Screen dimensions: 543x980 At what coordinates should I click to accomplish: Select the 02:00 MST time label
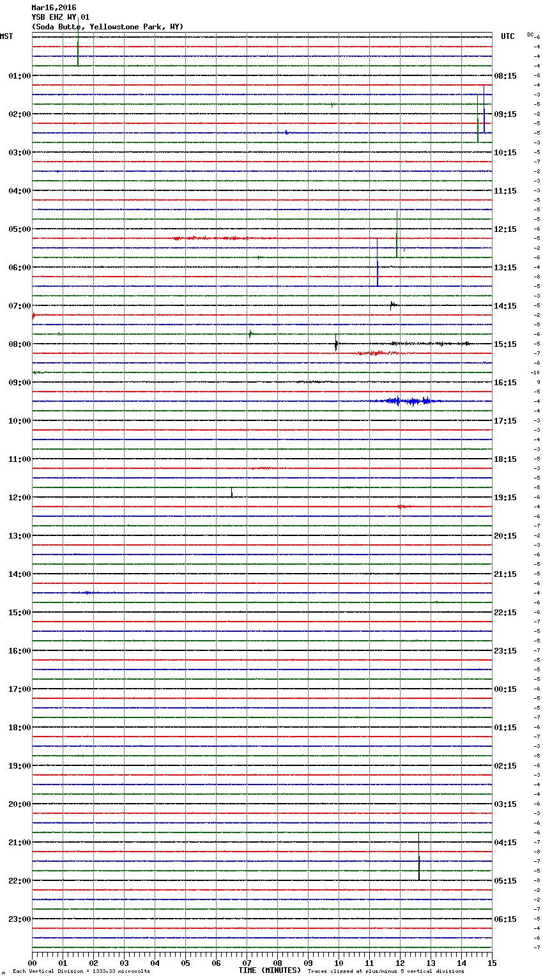(20, 114)
